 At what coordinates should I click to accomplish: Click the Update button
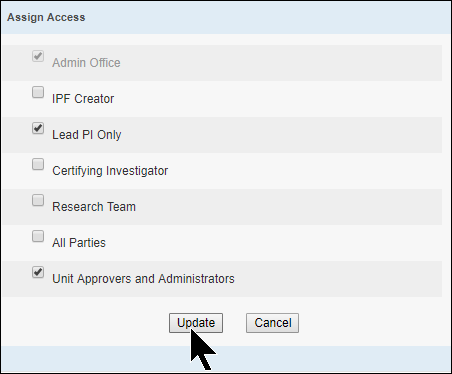tap(196, 323)
